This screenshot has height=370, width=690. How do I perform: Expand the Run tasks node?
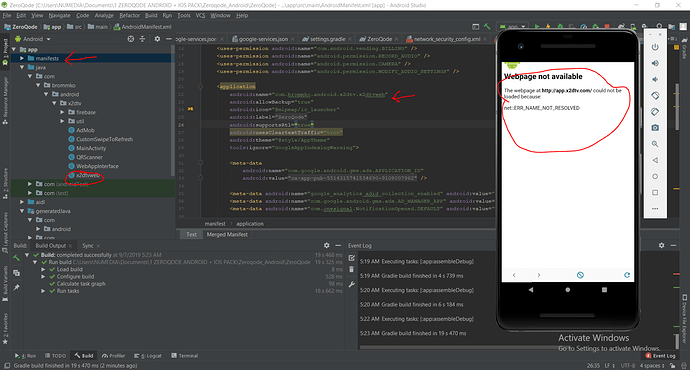coord(43,291)
